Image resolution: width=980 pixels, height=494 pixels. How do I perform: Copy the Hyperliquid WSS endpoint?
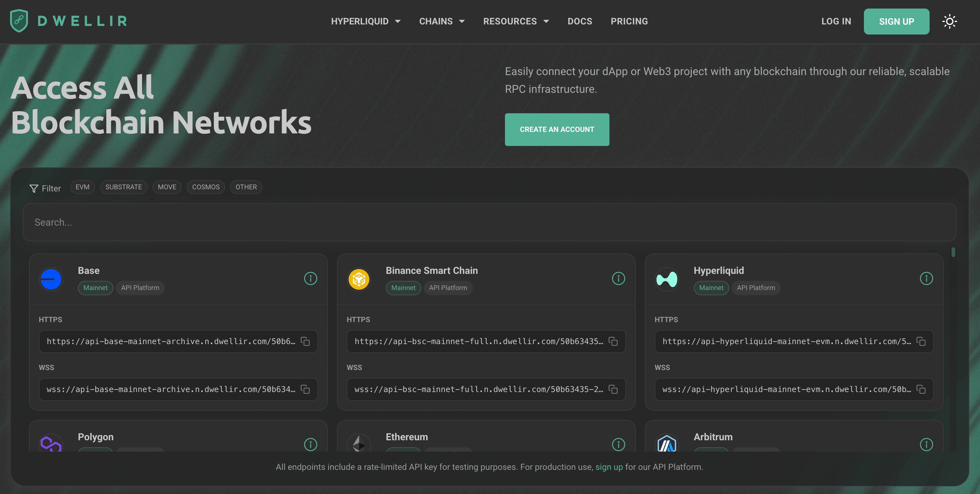coord(921,389)
